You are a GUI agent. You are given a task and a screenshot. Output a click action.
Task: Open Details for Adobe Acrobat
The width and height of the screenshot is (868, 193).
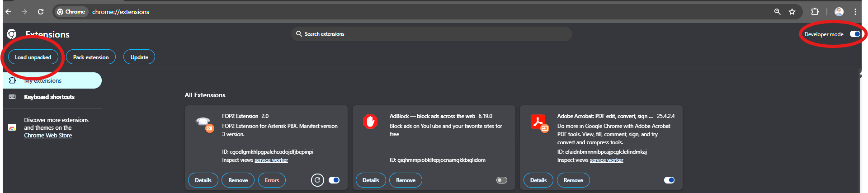click(538, 180)
